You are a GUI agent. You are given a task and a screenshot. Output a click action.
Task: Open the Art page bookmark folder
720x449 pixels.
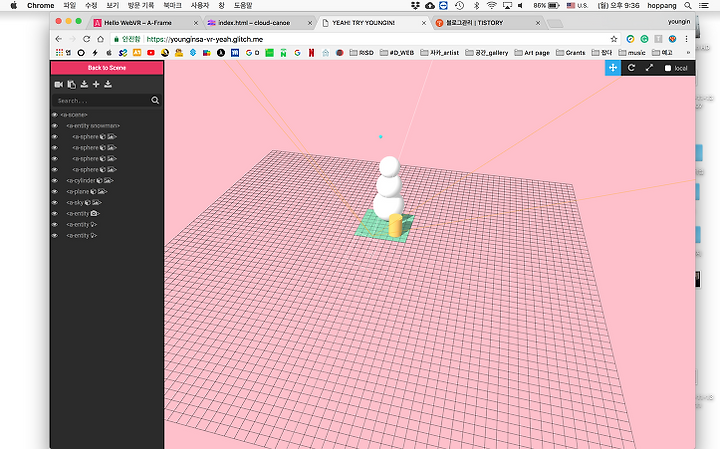point(532,53)
